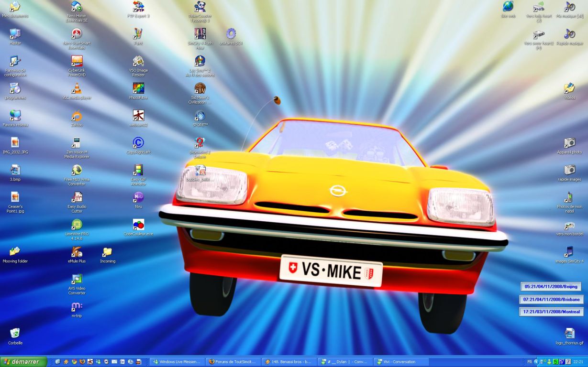Click the Brisbane world clock

click(x=551, y=300)
